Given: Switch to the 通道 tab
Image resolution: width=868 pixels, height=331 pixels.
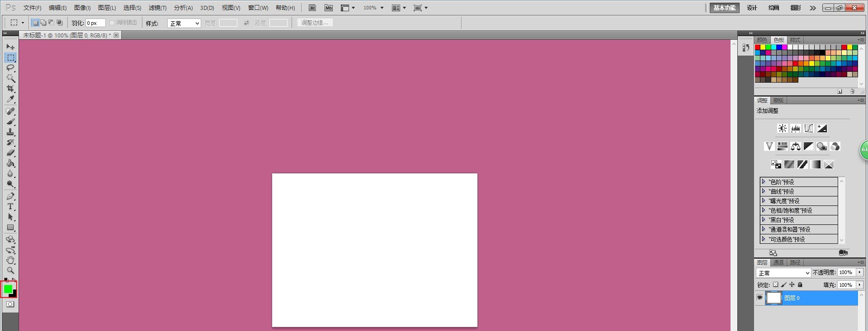Looking at the screenshot, I should click(778, 262).
